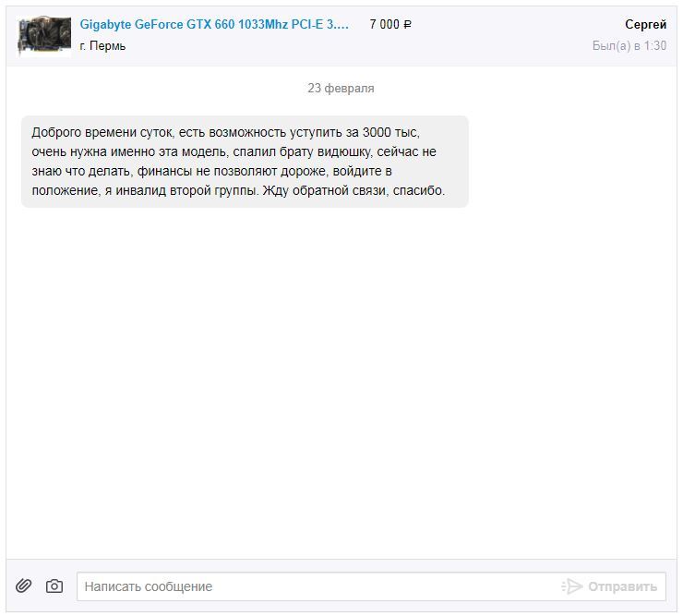Click the ruble symbol beside the price

click(x=408, y=25)
